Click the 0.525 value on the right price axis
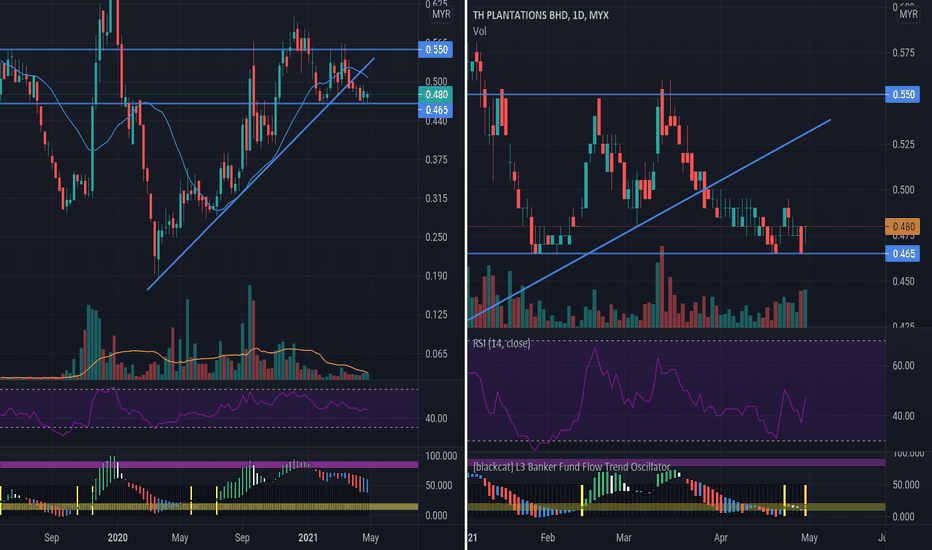932x550 pixels. point(903,144)
